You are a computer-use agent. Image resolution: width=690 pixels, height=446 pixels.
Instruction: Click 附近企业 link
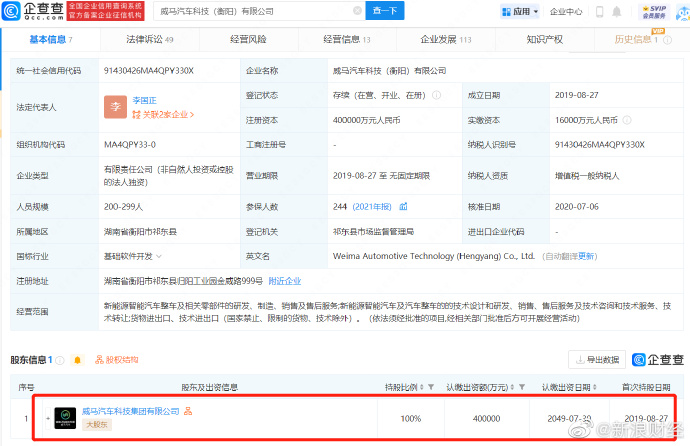[284, 281]
